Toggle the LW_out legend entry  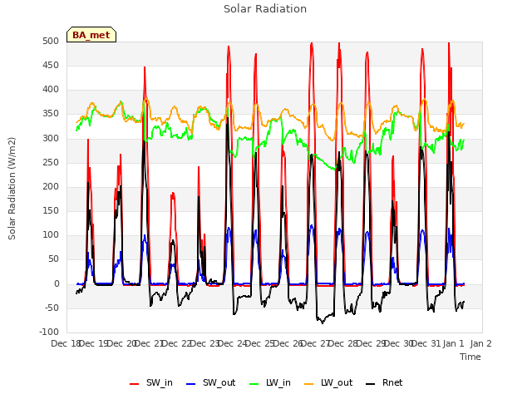coord(328,382)
